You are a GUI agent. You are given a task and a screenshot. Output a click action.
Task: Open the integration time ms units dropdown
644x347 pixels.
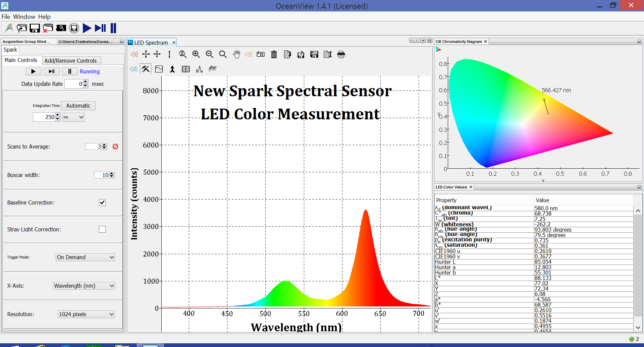click(73, 117)
